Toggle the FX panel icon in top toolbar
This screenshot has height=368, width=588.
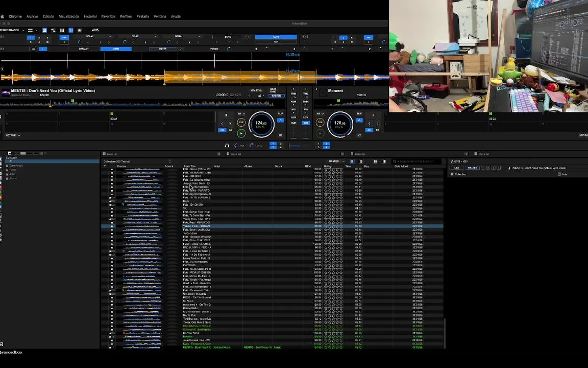pos(44,30)
